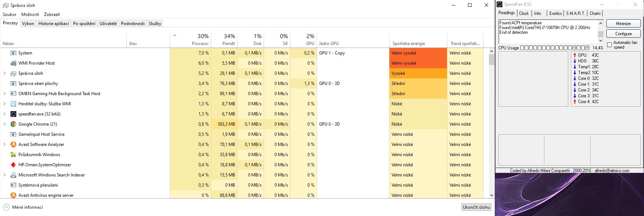Click the Průzkumník Windows folder icon
The image size is (644, 216).
click(x=13, y=155)
